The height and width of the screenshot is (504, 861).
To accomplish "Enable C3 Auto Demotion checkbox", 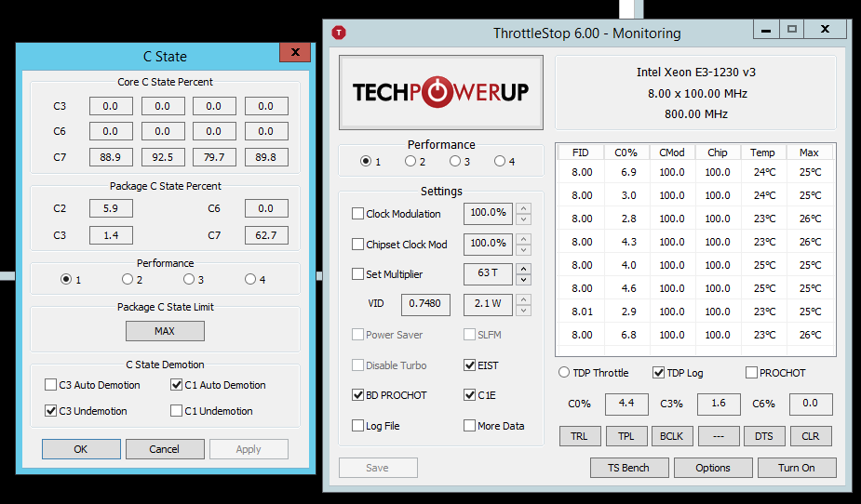I will (50, 385).
